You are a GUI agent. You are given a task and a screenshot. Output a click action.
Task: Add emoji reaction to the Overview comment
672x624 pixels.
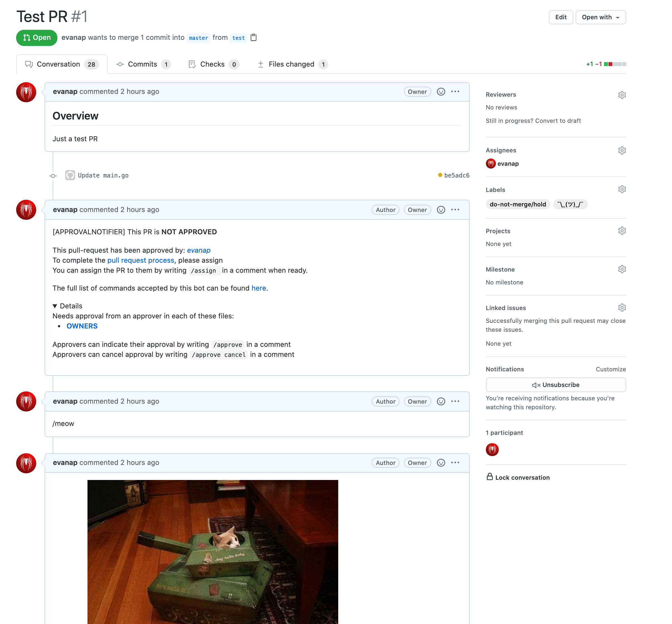point(441,92)
